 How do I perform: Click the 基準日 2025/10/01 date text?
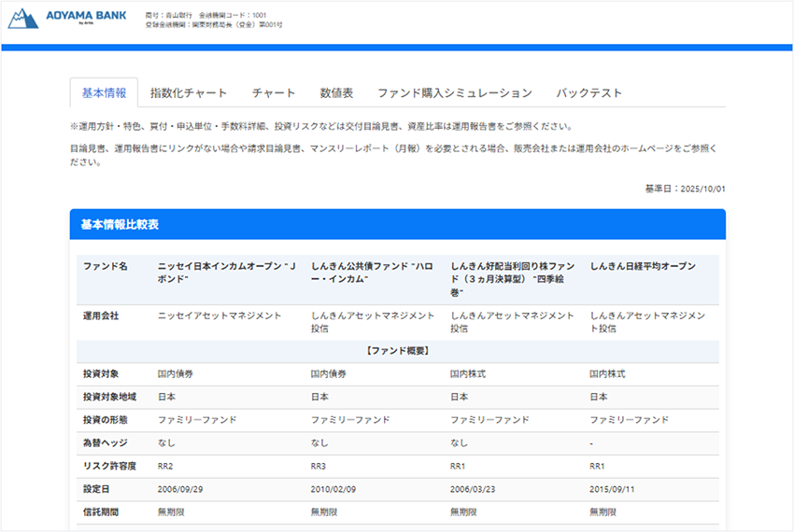685,189
